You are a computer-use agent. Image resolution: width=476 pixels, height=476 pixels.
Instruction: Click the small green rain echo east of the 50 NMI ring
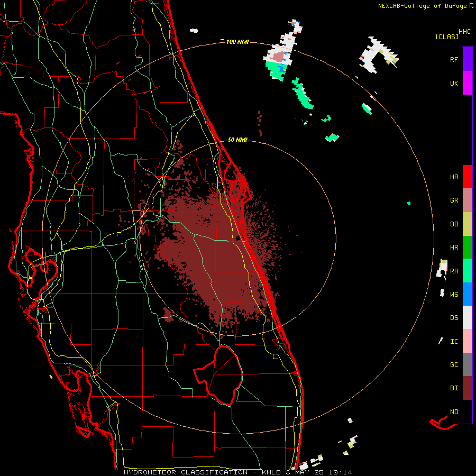pyautogui.click(x=409, y=203)
